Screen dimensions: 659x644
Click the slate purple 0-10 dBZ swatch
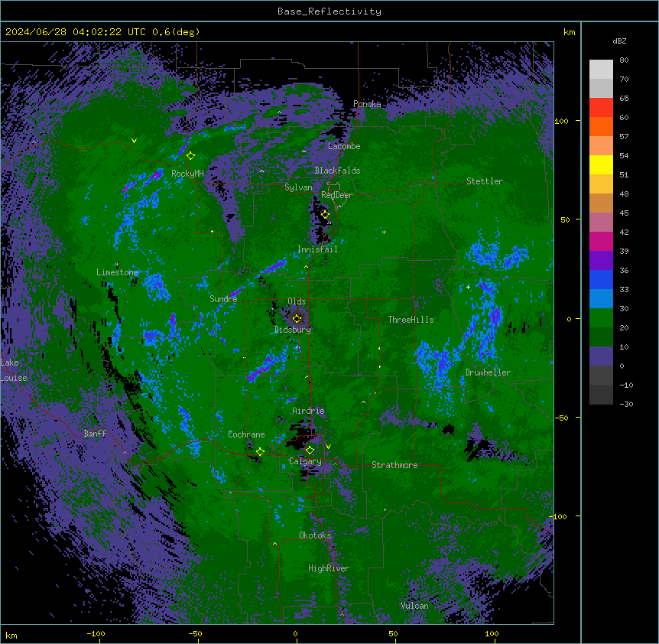[x=601, y=356]
